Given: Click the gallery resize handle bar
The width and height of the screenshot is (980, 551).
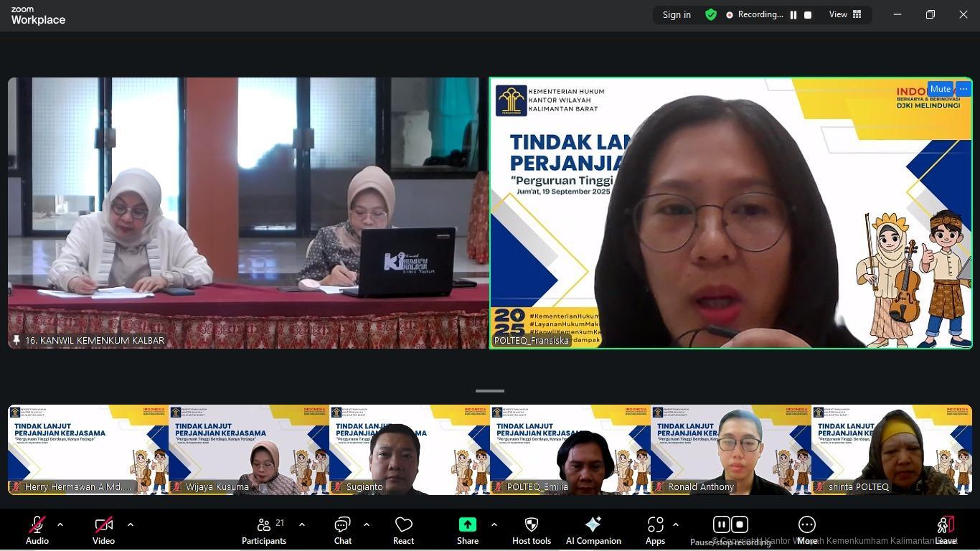Looking at the screenshot, I should (x=490, y=391).
